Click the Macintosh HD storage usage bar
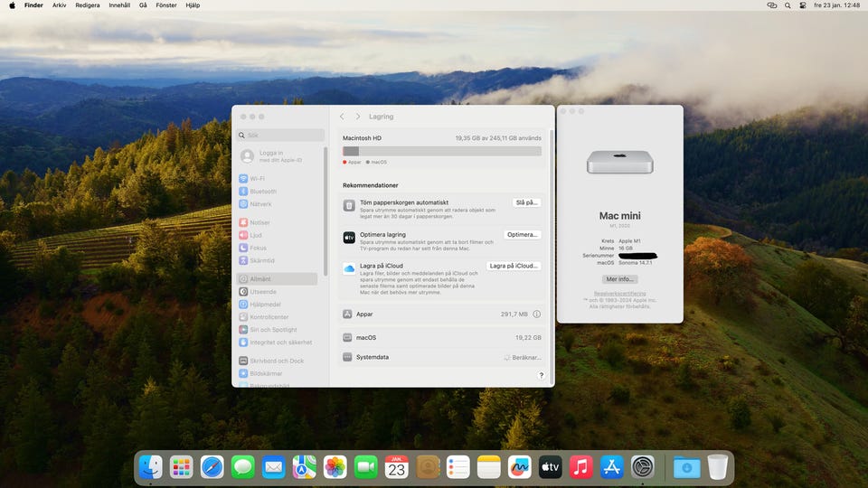Image resolution: width=868 pixels, height=488 pixels. click(x=442, y=151)
